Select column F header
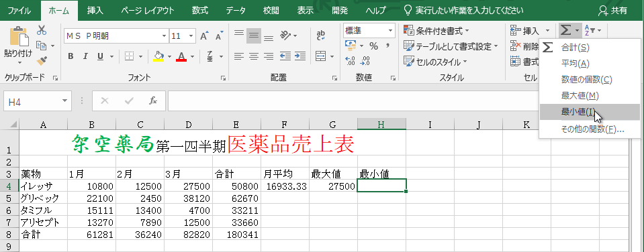 pos(285,125)
